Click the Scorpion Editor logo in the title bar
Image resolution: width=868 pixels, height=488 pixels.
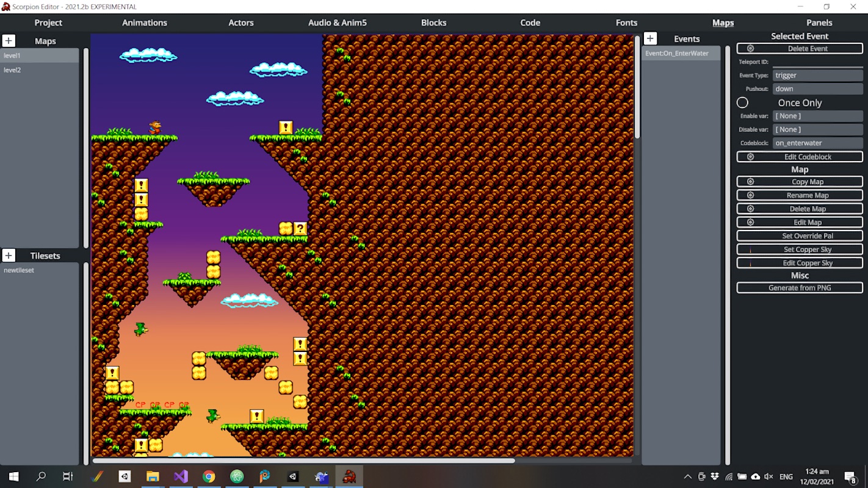pos(6,6)
